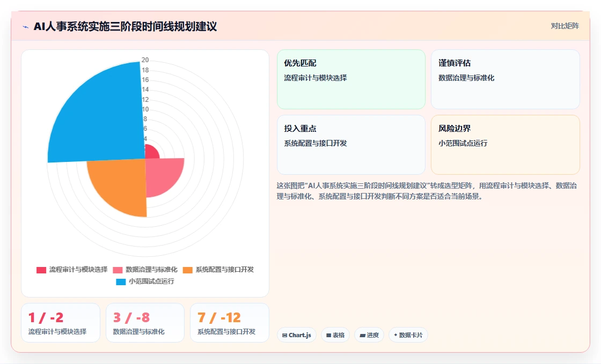This screenshot has width=601, height=364.
Task: Select the 优先匹配 card
Action: (351, 79)
